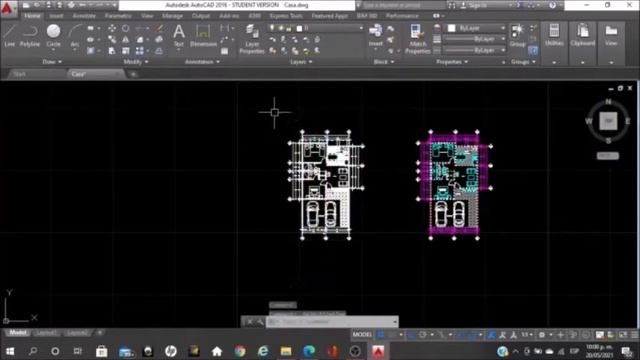Image resolution: width=640 pixels, height=360 pixels.
Task: Expand the Draw panel
Action: [52, 62]
